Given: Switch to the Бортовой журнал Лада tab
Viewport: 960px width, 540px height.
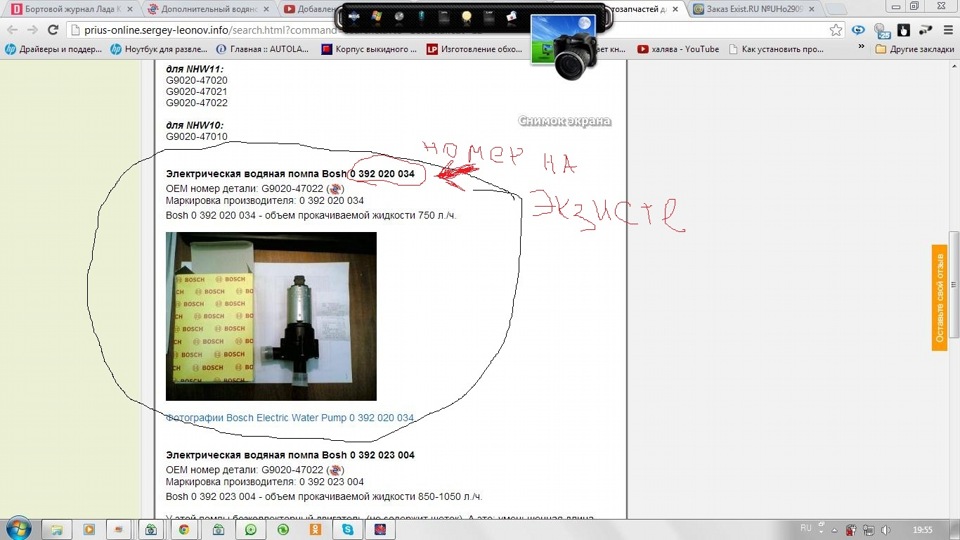Looking at the screenshot, I should (x=72, y=9).
